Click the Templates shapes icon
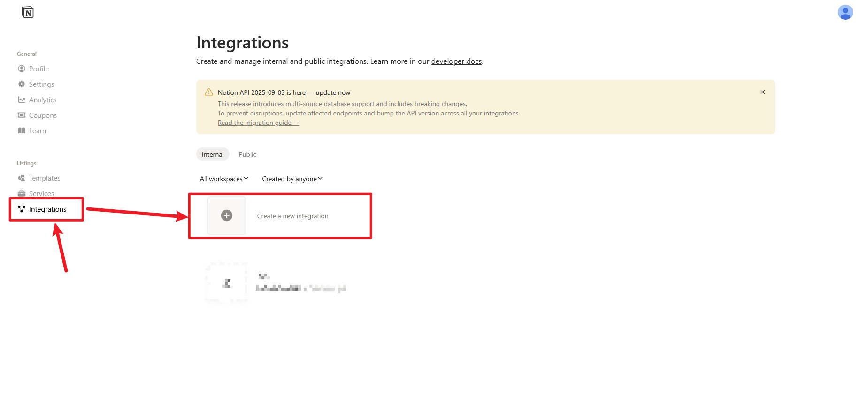The image size is (868, 406). click(x=22, y=178)
